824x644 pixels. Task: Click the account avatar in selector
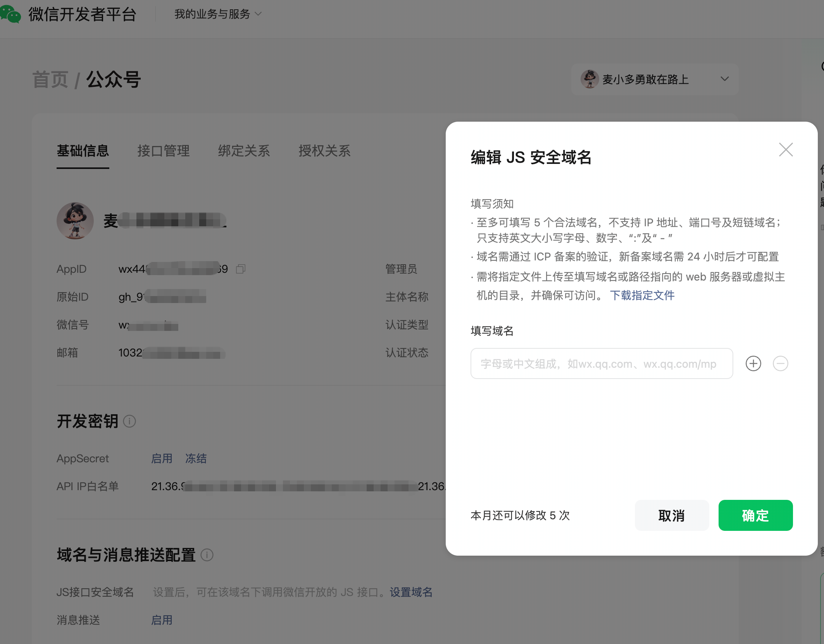point(590,79)
